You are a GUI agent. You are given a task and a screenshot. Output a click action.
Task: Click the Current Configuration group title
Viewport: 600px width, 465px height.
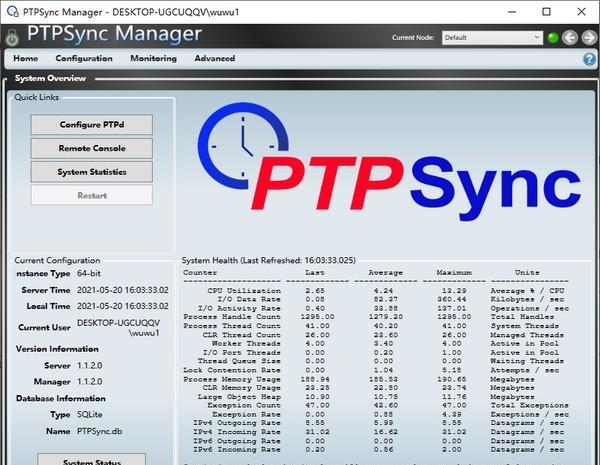[57, 261]
